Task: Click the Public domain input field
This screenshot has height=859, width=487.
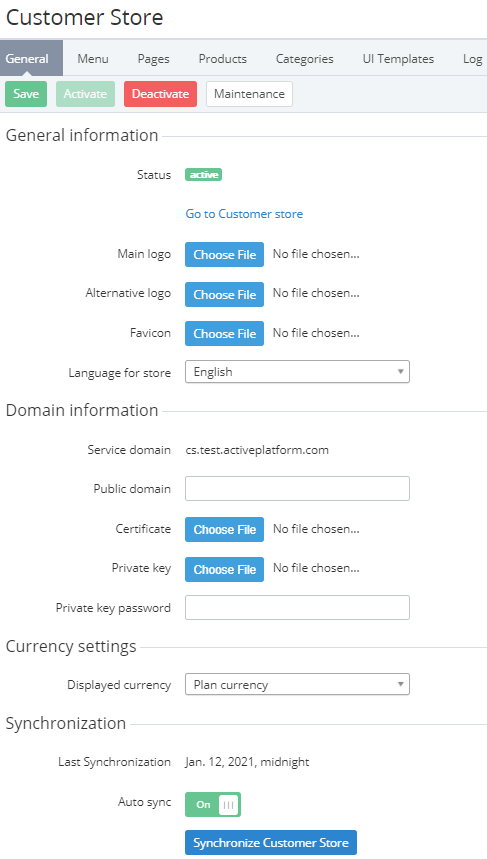Action: pos(297,488)
